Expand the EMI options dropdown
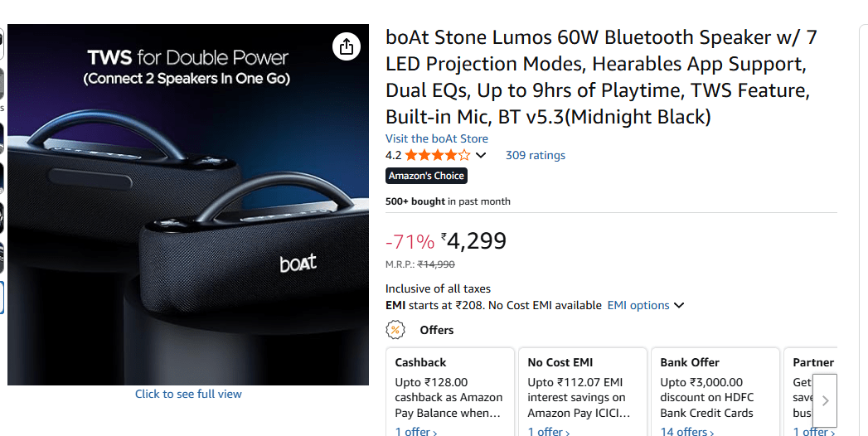 [646, 305]
